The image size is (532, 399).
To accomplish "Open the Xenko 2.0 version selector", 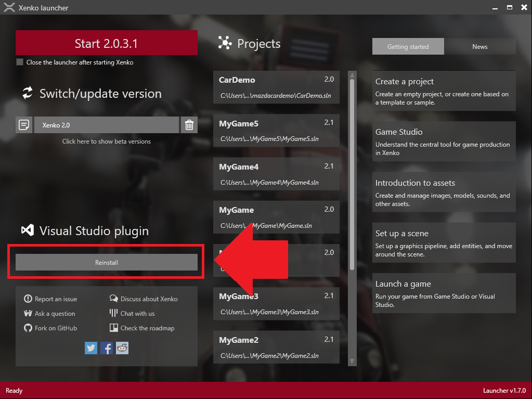I will pos(107,125).
